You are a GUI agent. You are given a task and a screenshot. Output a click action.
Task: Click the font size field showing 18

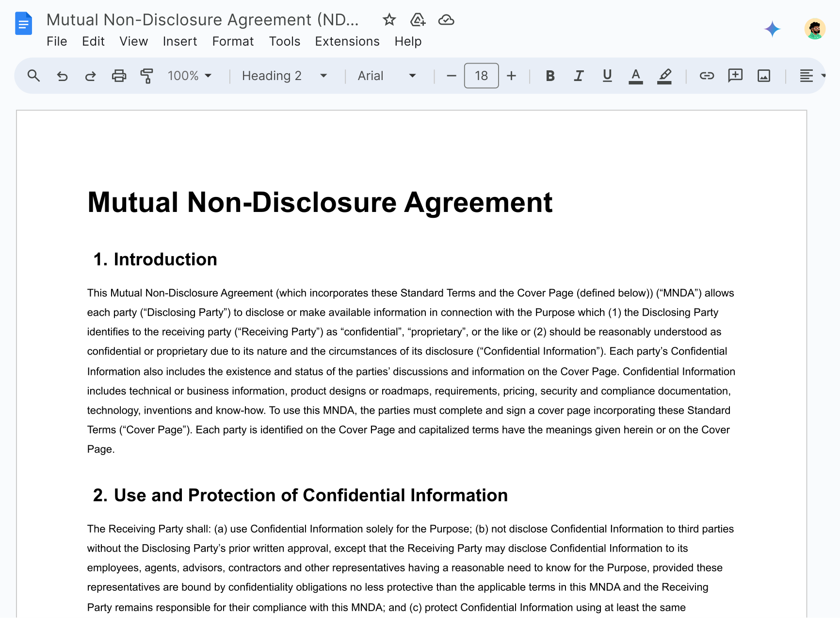[x=481, y=76]
